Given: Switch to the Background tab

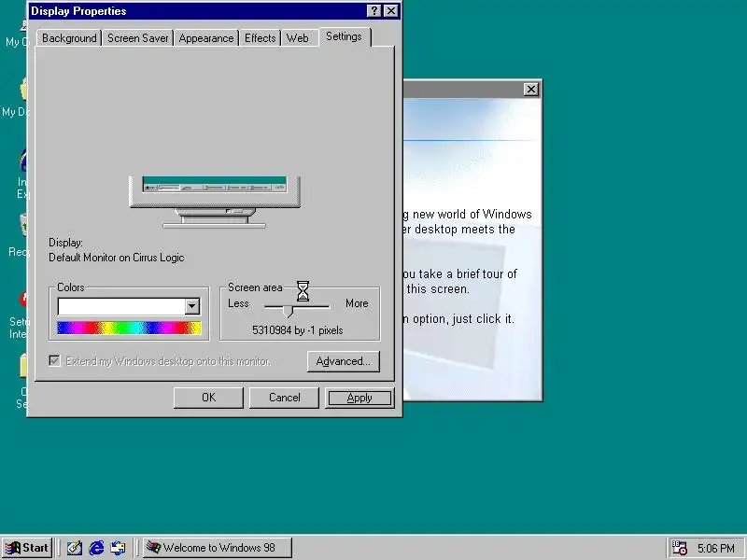Looking at the screenshot, I should click(x=69, y=38).
